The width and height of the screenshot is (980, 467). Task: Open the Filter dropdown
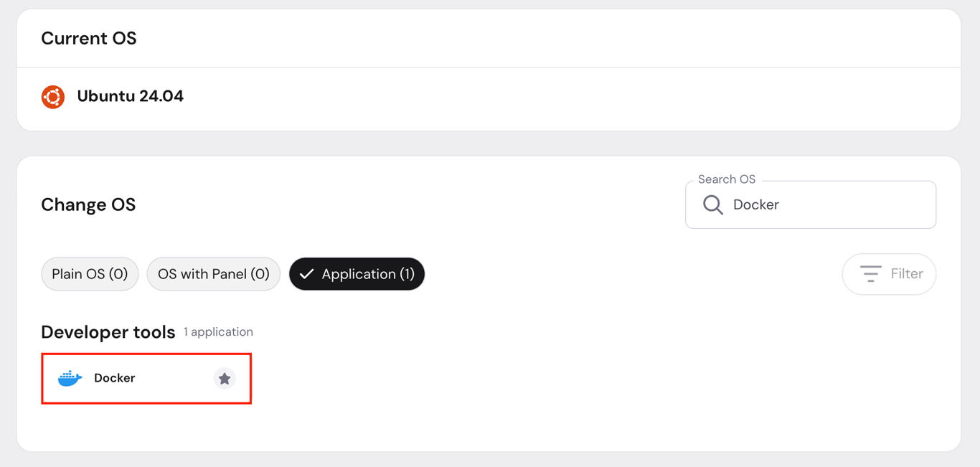pyautogui.click(x=889, y=273)
